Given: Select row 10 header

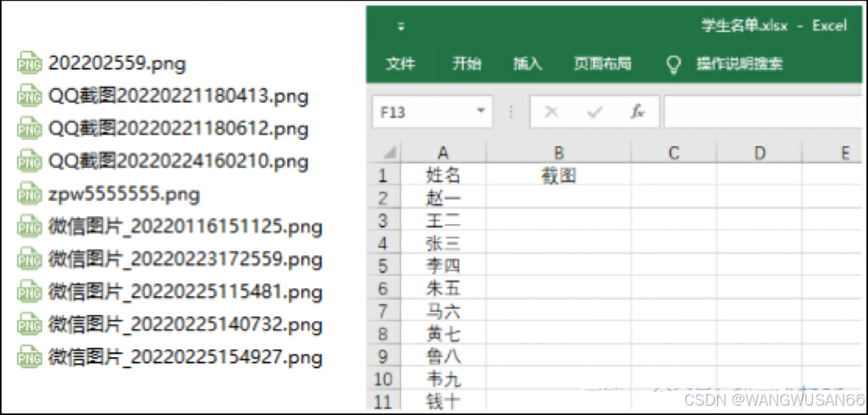Looking at the screenshot, I should [382, 379].
